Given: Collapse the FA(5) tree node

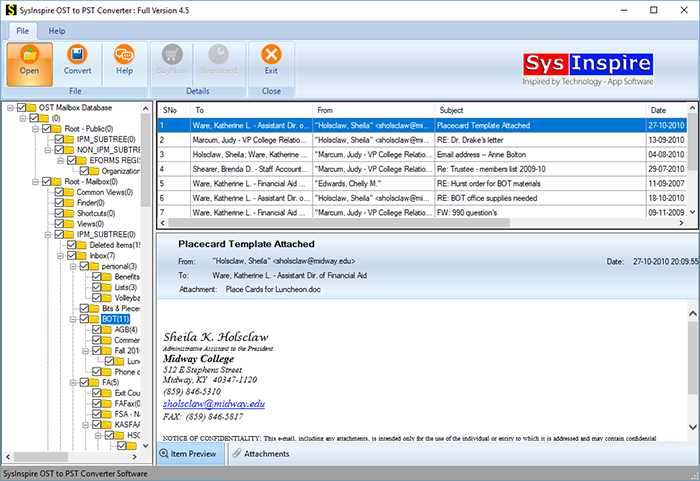Looking at the screenshot, I should tap(73, 383).
